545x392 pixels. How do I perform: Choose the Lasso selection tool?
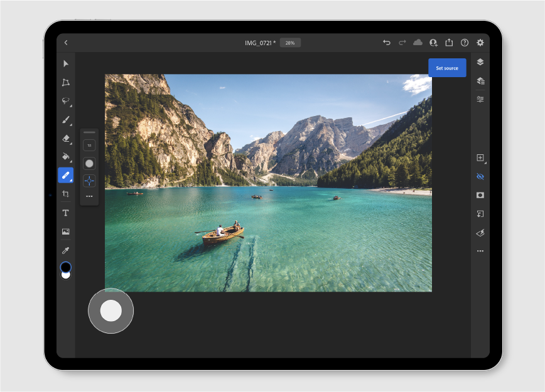(65, 101)
